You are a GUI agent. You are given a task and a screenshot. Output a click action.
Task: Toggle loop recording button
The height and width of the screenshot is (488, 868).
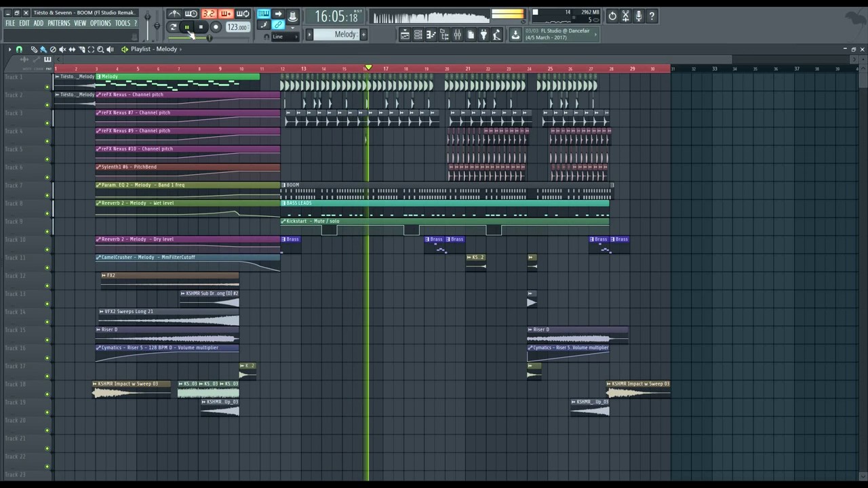pyautogui.click(x=243, y=14)
